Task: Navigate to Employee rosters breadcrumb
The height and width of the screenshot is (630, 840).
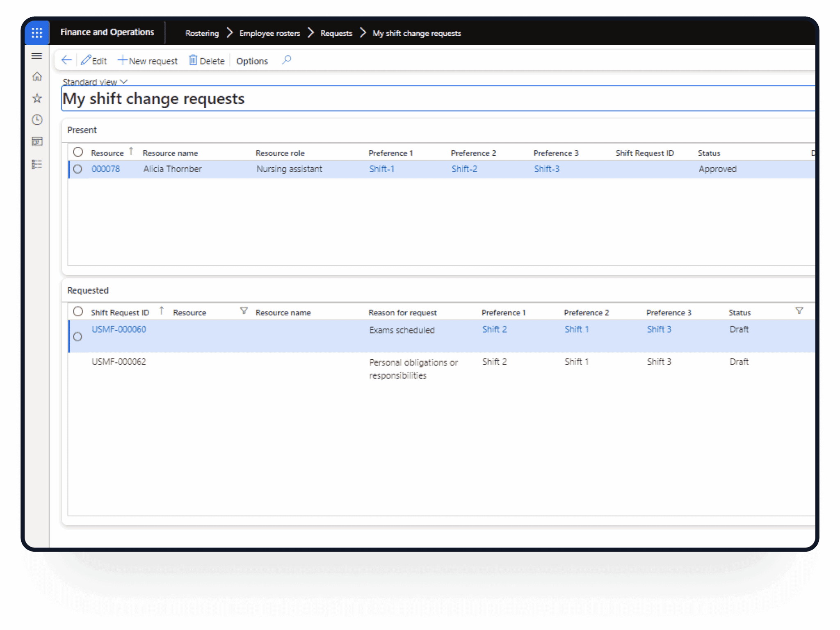Action: 269,33
